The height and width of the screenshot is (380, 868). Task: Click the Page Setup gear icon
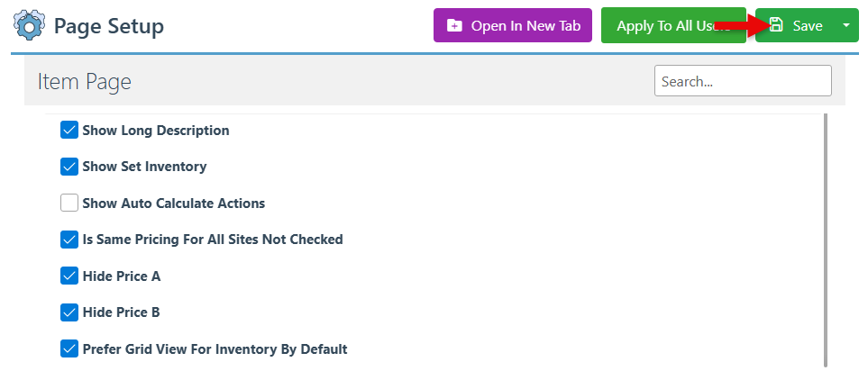tap(28, 26)
